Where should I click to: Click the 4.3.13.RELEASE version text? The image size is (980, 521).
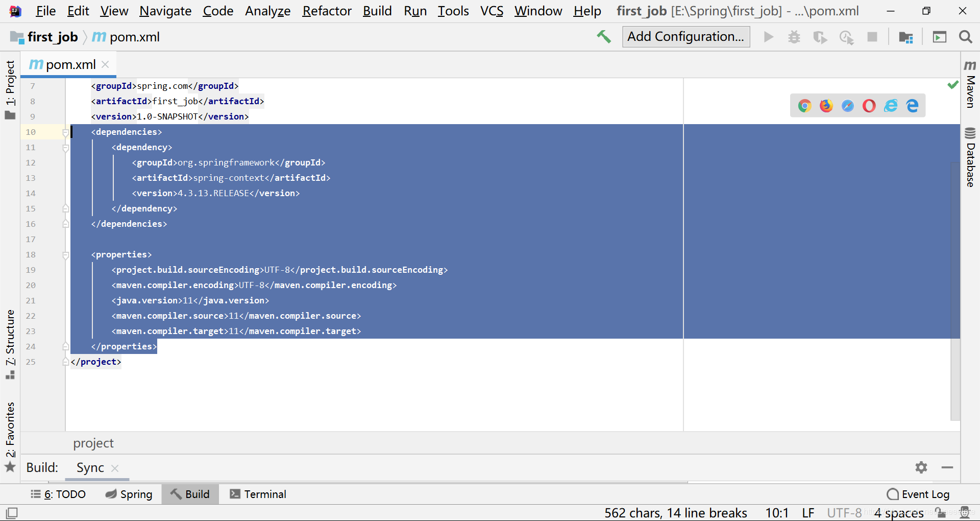(x=213, y=193)
